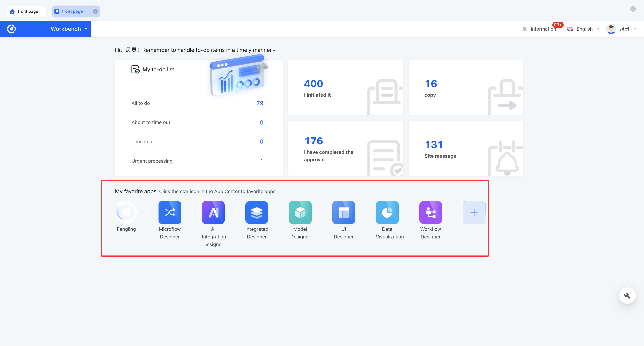Click the wrench tool floating button
Viewport: 644px width, 346px height.
(627, 295)
